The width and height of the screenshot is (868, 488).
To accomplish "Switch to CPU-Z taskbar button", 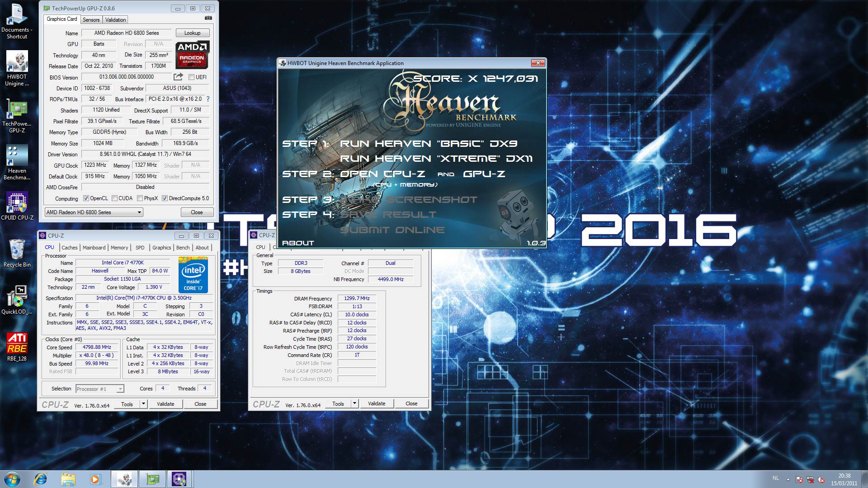I will [179, 479].
